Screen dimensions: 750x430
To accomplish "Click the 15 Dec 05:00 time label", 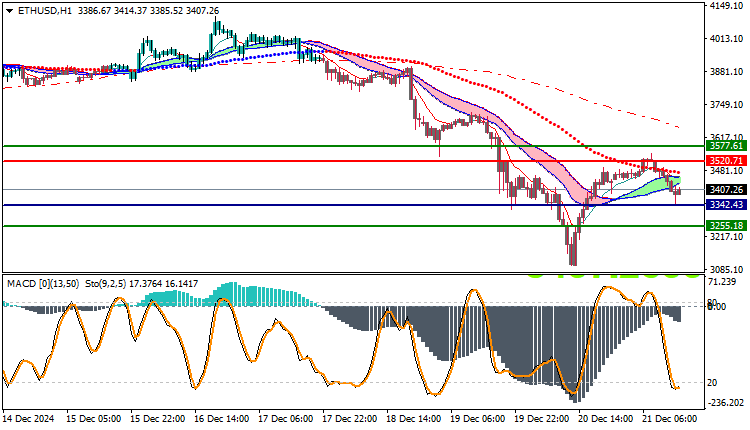I will pos(94,419).
